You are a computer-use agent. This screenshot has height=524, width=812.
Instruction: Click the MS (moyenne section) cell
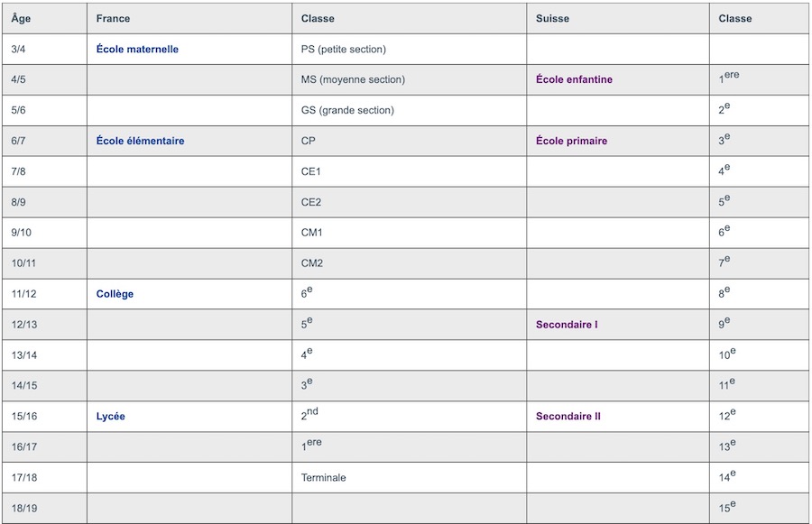click(x=353, y=80)
